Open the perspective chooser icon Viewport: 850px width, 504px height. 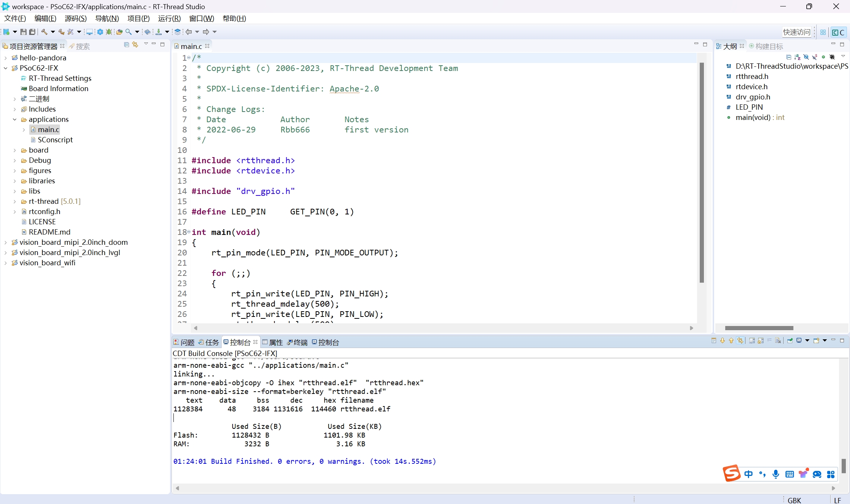click(823, 32)
